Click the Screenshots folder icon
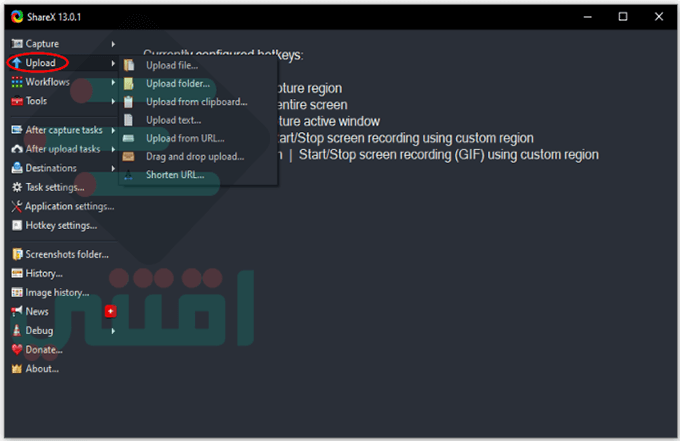Screen dimensions: 680x441 17,254
